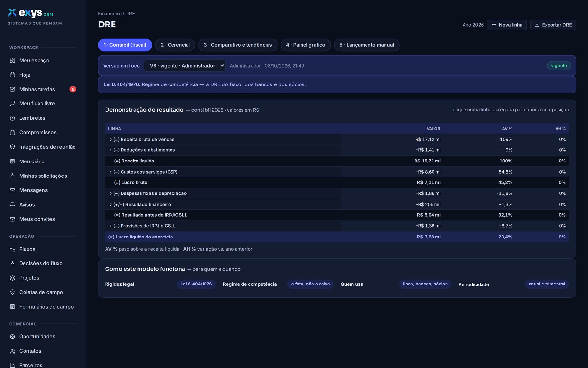The image size is (588, 368).
Task: Open the Versão em foco dropdown
Action: [185, 66]
